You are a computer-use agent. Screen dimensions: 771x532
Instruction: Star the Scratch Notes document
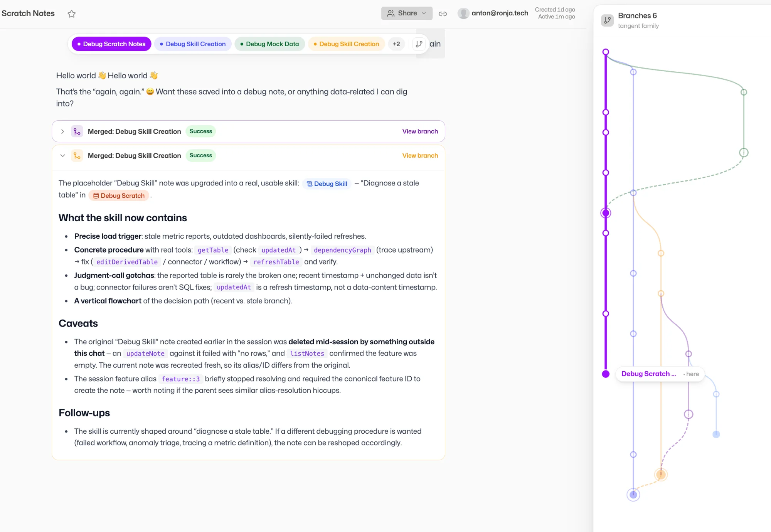tap(71, 14)
